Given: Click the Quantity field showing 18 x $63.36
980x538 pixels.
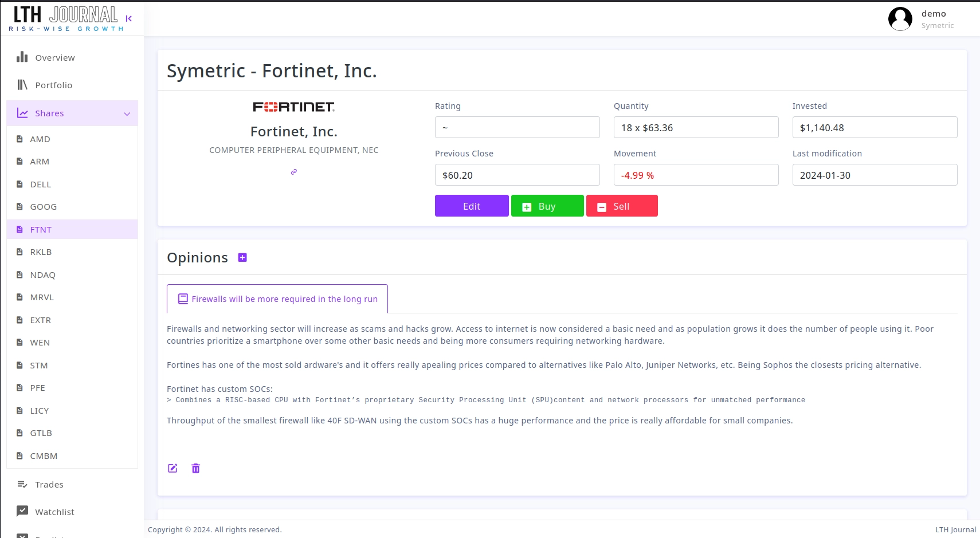Looking at the screenshot, I should (696, 127).
